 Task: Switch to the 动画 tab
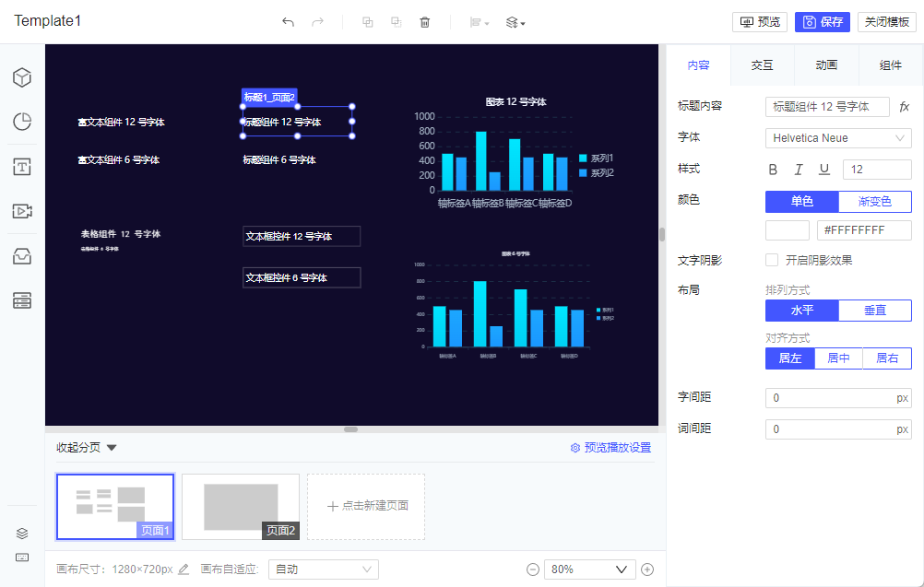point(826,65)
